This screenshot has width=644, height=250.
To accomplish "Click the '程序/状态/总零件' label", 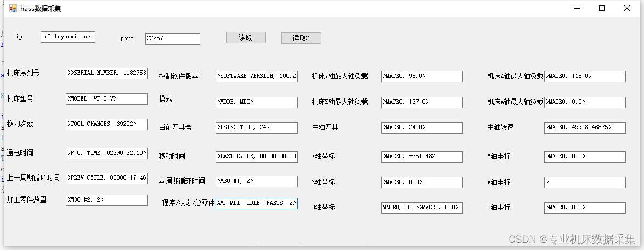I will (x=189, y=203).
